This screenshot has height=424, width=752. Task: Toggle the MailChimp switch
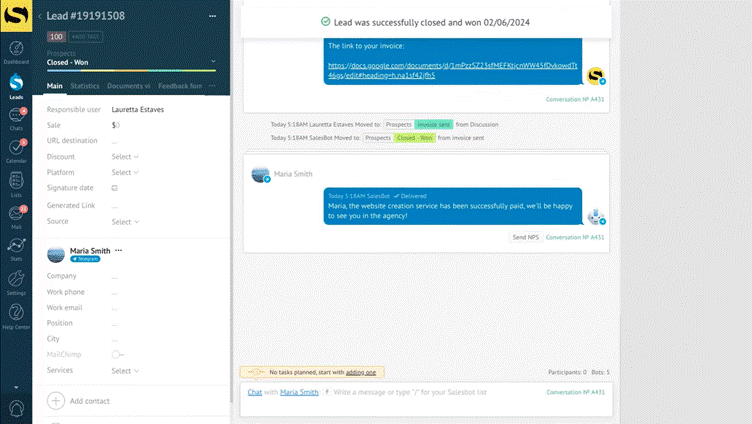(117, 354)
